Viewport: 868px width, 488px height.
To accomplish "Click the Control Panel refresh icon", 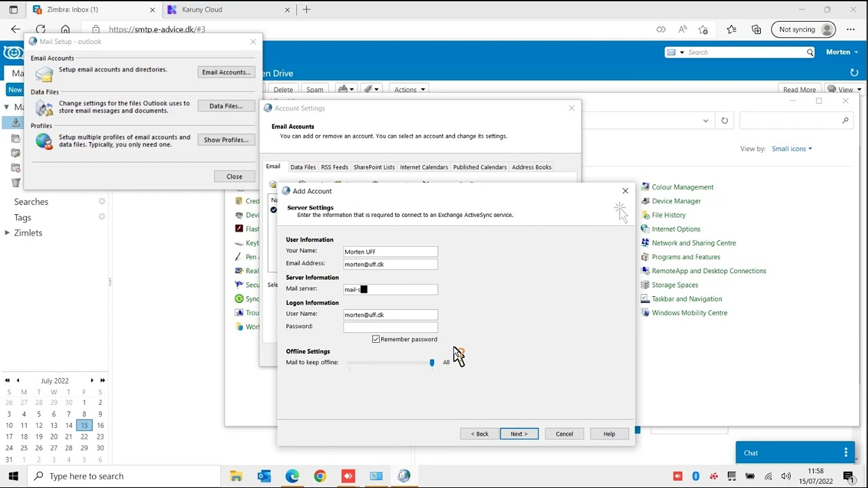I will [x=724, y=121].
